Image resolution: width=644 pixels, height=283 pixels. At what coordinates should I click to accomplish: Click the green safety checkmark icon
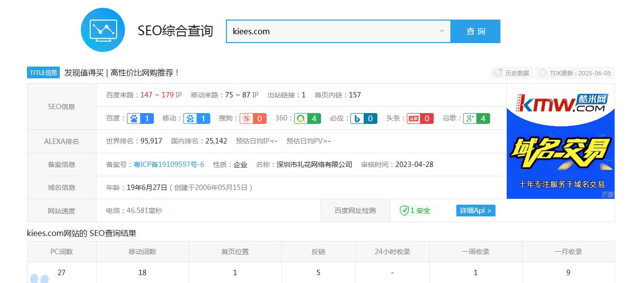click(403, 211)
